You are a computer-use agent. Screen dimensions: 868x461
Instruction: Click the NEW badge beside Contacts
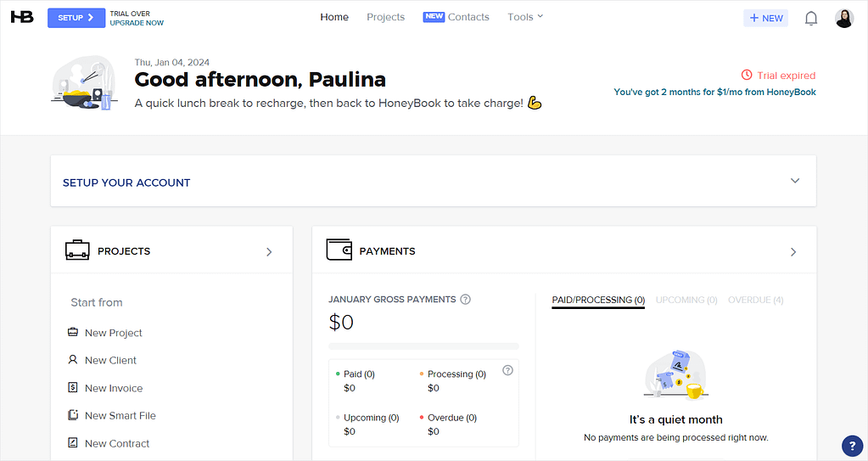pos(434,17)
